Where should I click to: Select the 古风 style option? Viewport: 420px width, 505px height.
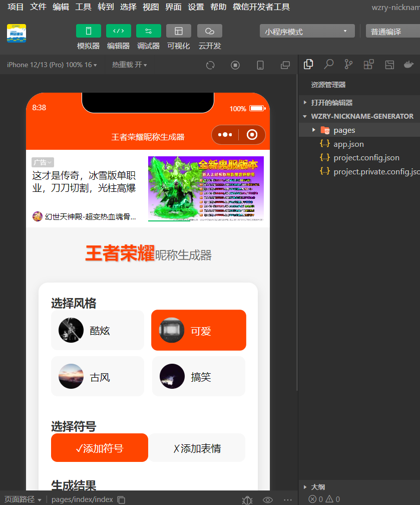[x=98, y=376]
